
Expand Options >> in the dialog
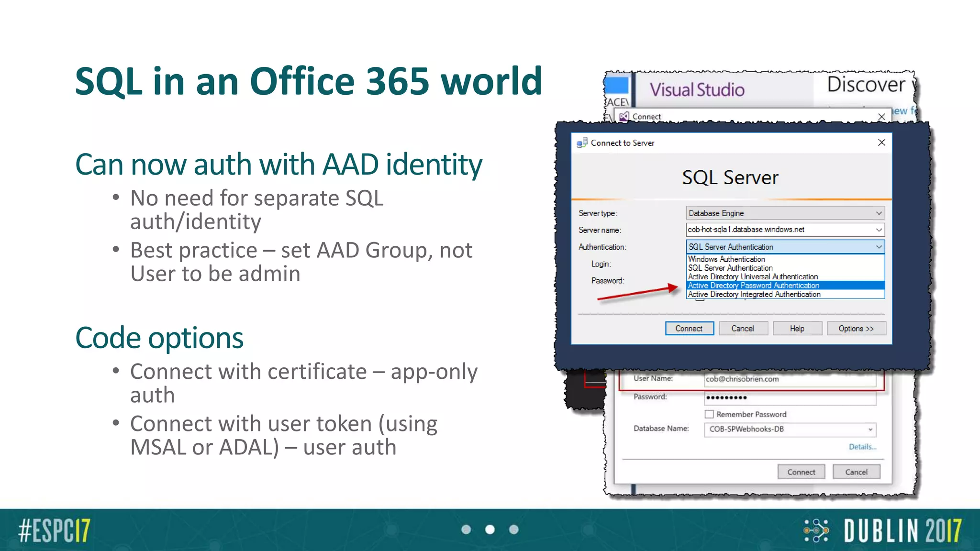pos(856,329)
